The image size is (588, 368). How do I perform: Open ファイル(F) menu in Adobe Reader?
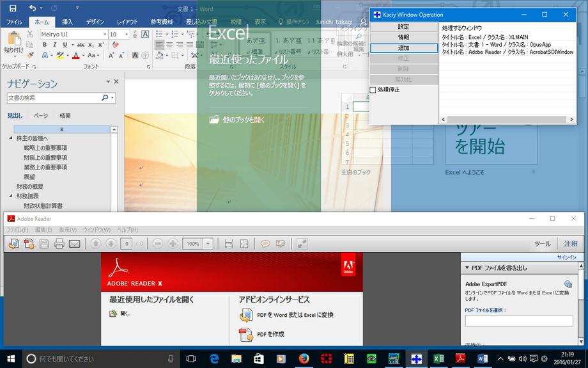(17, 229)
